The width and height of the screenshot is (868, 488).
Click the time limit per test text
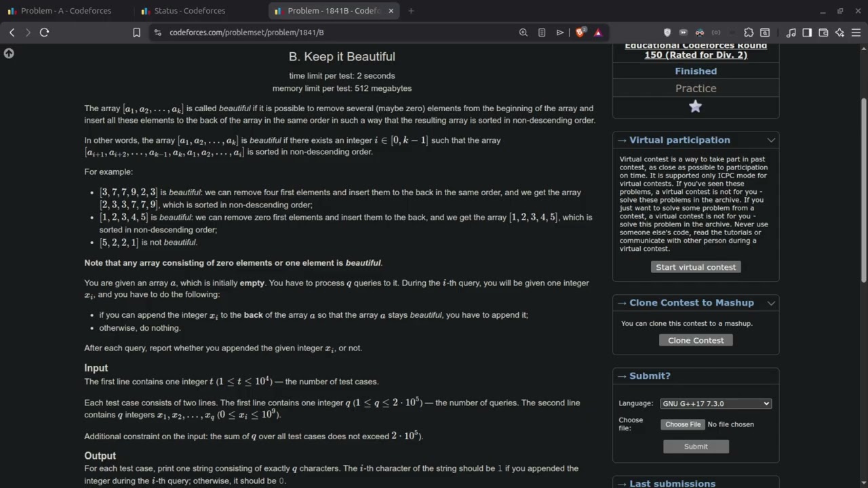pyautogui.click(x=342, y=76)
